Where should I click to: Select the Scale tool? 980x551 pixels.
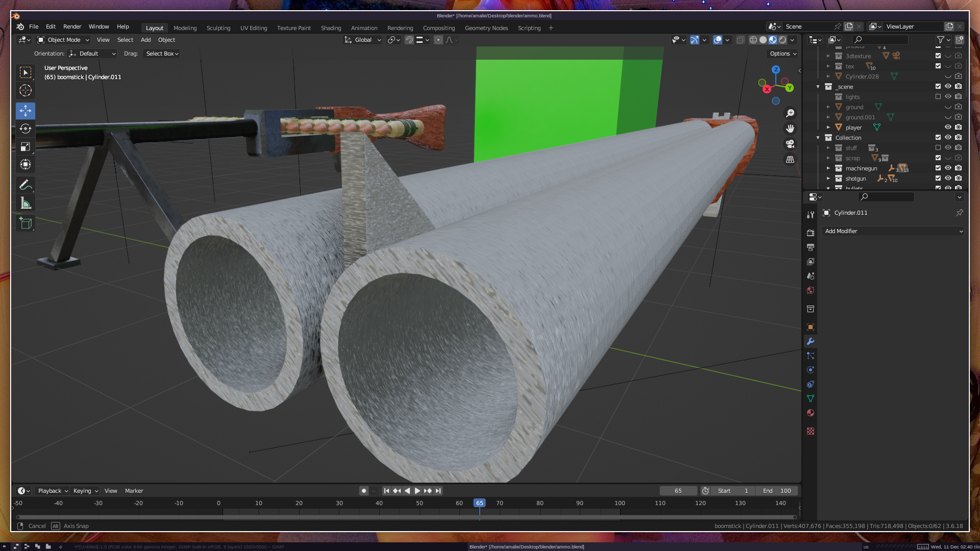click(x=26, y=147)
